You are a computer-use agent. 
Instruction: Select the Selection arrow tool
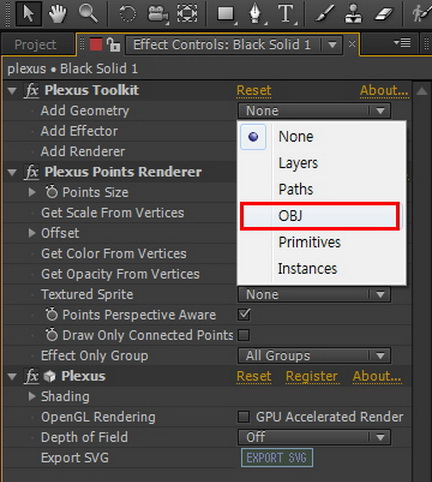click(28, 13)
